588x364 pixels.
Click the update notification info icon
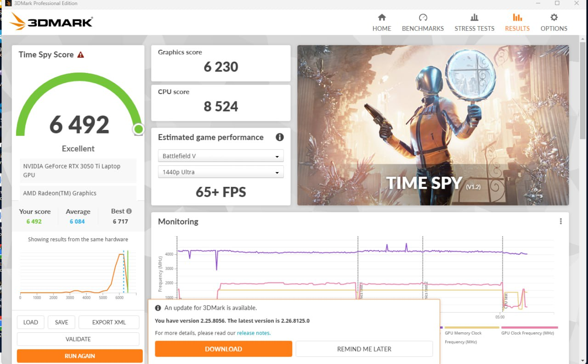pos(158,308)
